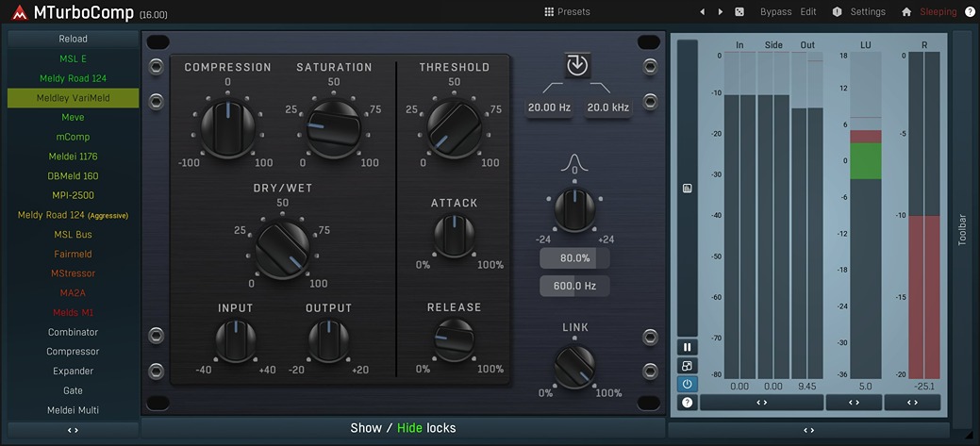Viewport: 980px width, 446px height.
Task: Open the Settings menu
Action: click(x=868, y=12)
